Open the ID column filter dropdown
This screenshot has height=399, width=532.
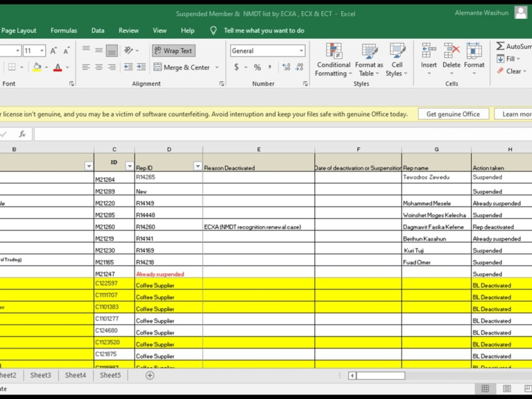[129, 166]
